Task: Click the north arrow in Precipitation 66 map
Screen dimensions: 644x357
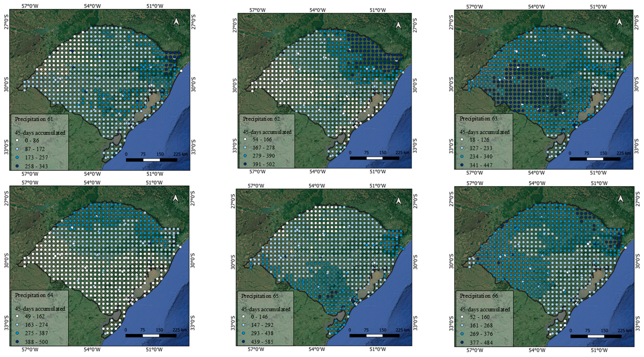Action: [620, 199]
